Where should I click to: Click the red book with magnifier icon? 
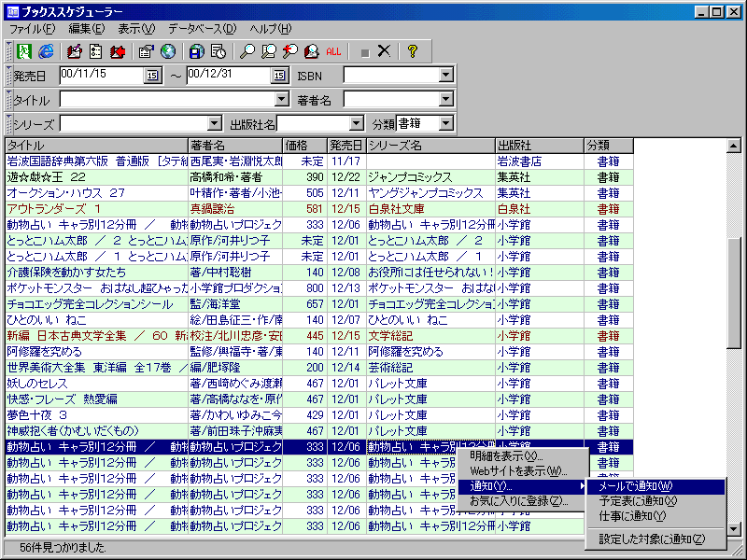click(x=312, y=51)
